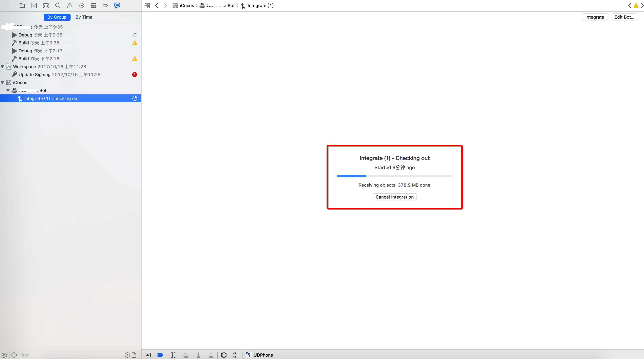Click the Pause program execution icon
The image size is (644, 359).
click(173, 355)
